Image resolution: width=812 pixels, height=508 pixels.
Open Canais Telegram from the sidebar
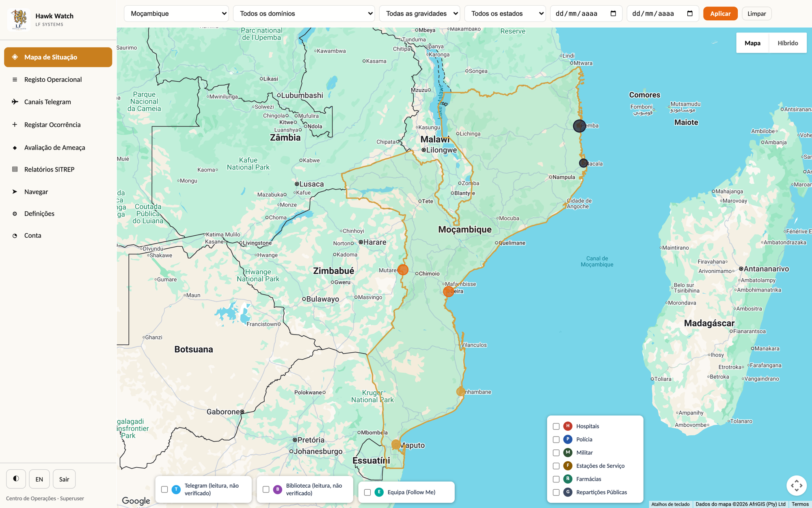pyautogui.click(x=58, y=102)
